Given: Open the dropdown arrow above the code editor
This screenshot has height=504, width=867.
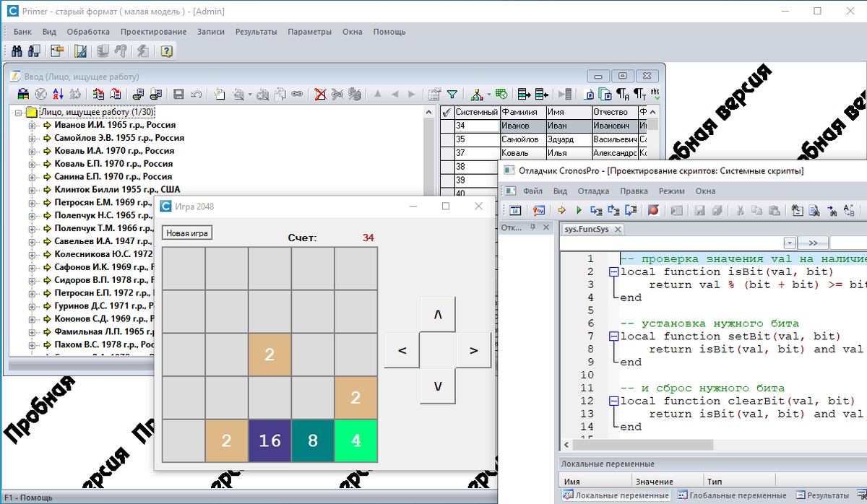Looking at the screenshot, I should tap(790, 243).
